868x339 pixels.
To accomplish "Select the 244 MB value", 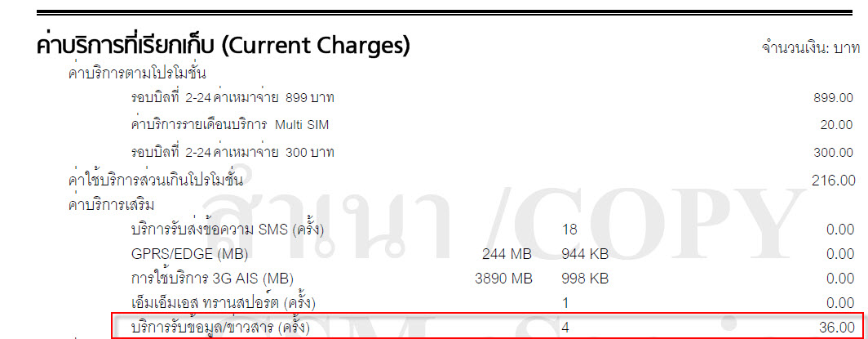I will (507, 254).
